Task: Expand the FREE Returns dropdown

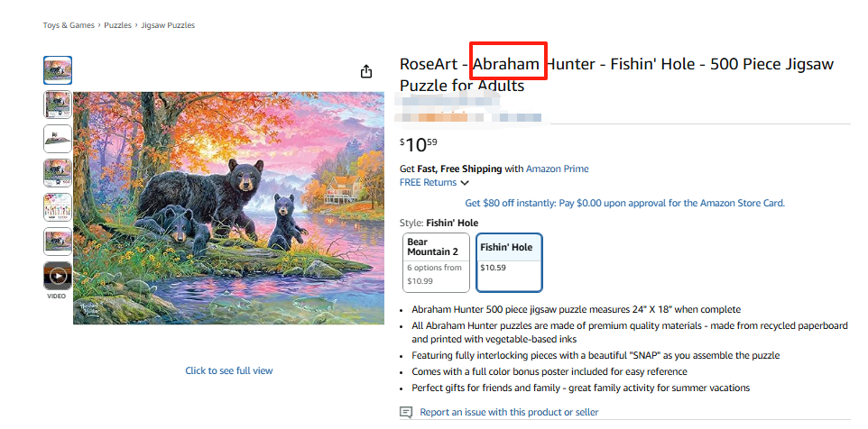Action: point(434,183)
